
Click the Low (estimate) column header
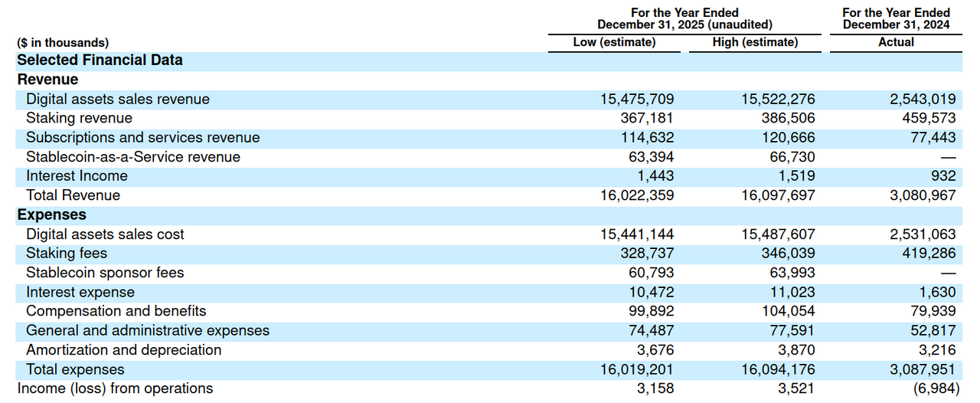[x=614, y=42]
